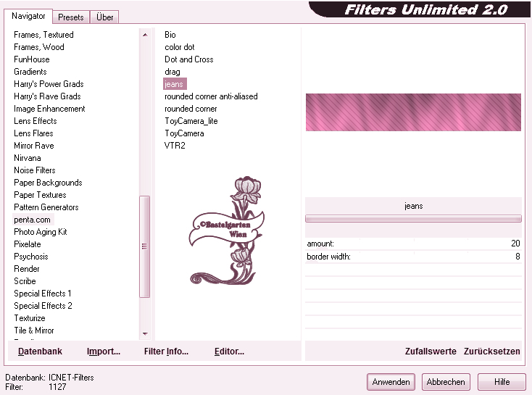Select the Psychosis category
Image resolution: width=532 pixels, height=395 pixels.
click(x=31, y=257)
